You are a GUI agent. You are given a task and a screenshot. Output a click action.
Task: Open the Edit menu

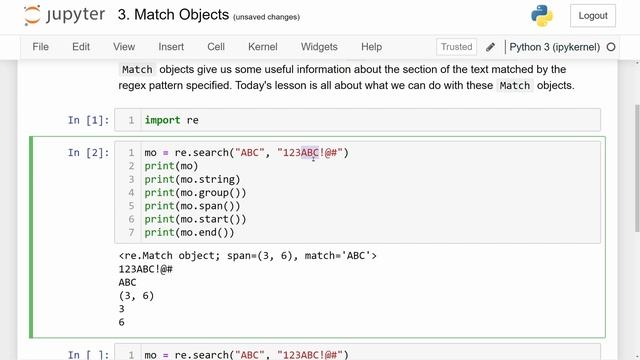click(x=81, y=47)
